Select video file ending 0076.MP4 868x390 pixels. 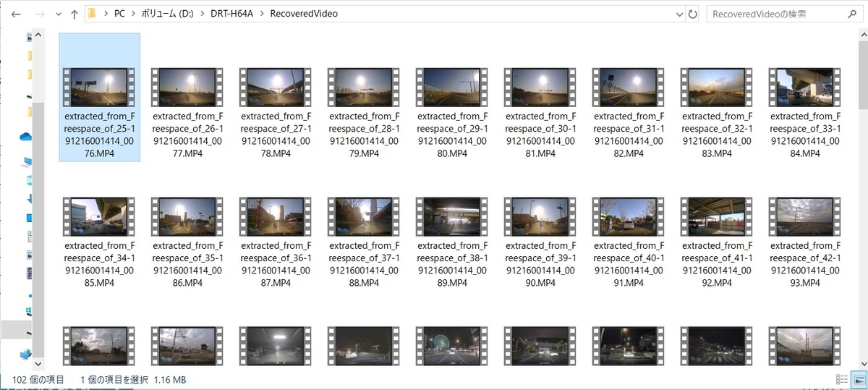99,98
